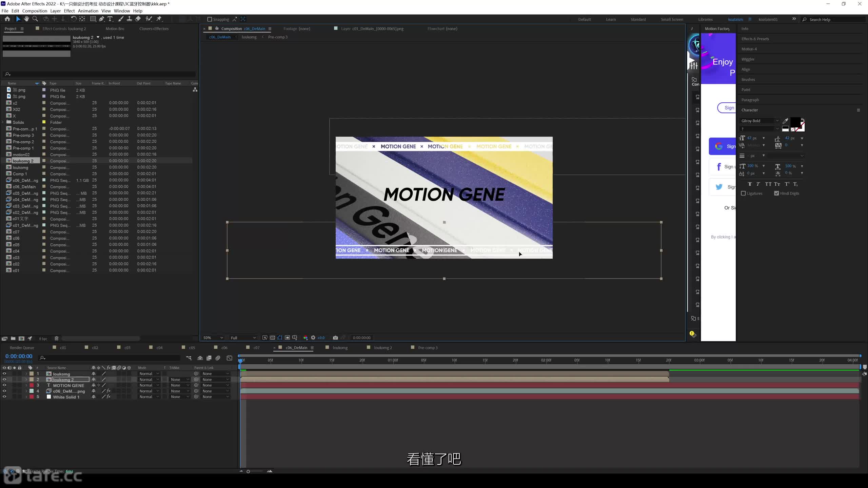The height and width of the screenshot is (488, 868).
Task: Open the composition mini-flowchart icon in timeline
Action: tap(189, 358)
